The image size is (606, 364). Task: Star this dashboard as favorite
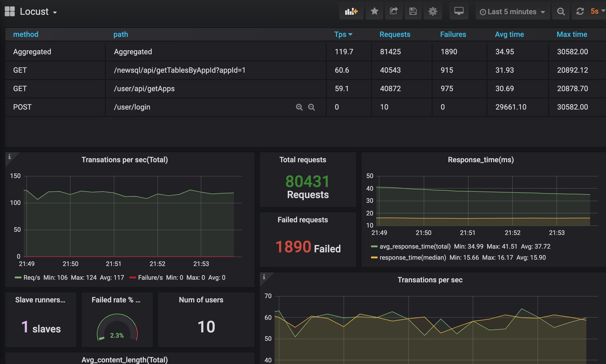point(374,11)
